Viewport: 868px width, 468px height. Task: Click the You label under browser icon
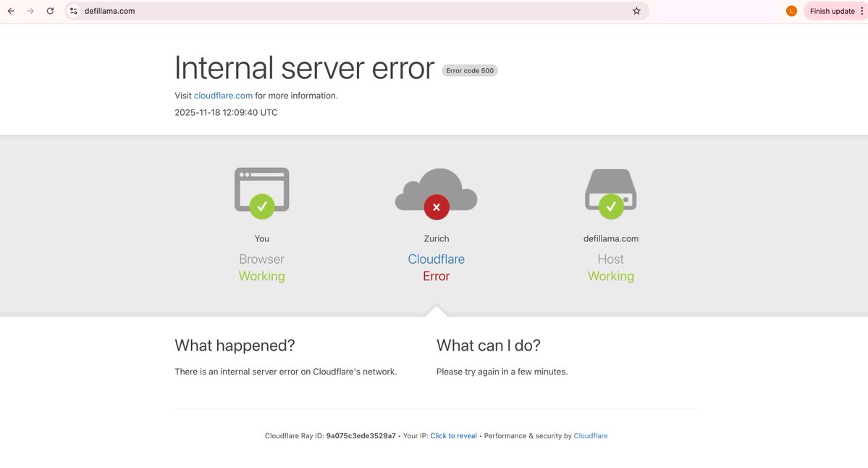coord(262,238)
